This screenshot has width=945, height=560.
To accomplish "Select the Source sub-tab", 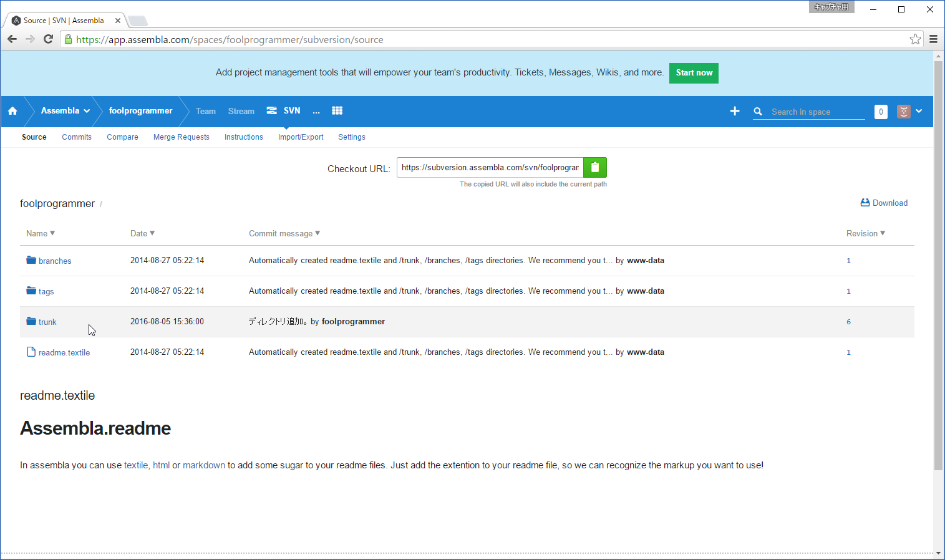I will 34,137.
